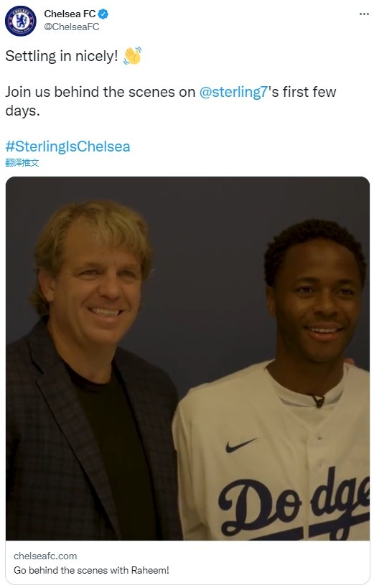This screenshot has height=588, width=374.
Task: Open the #SterlingIsChelsea hashtag
Action: pos(68,146)
